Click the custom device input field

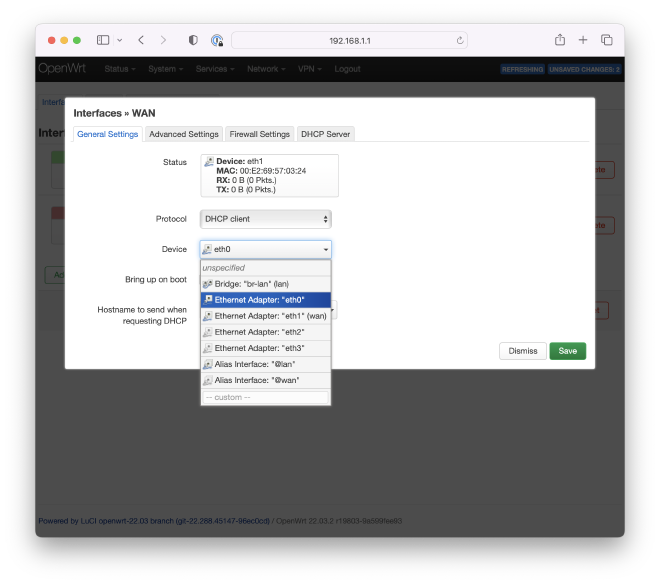pos(266,397)
